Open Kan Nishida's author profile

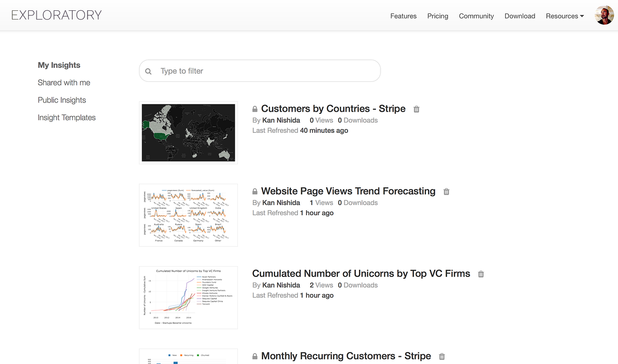point(281,120)
